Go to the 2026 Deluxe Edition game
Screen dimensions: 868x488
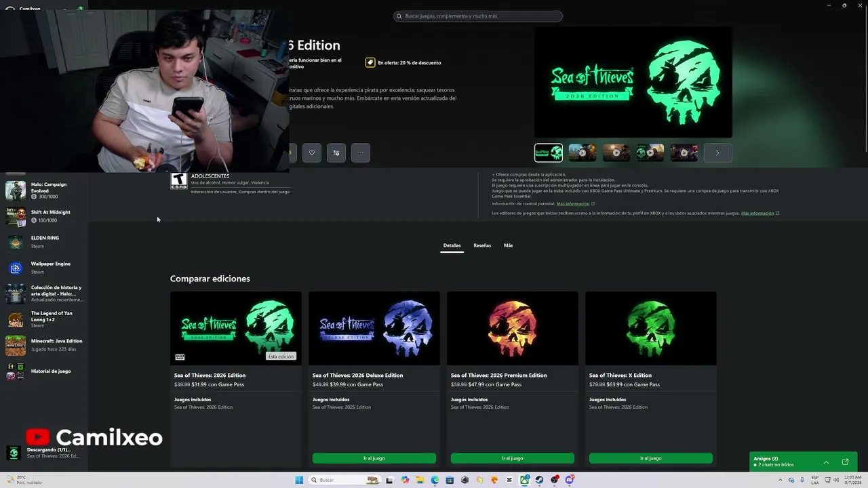point(374,458)
